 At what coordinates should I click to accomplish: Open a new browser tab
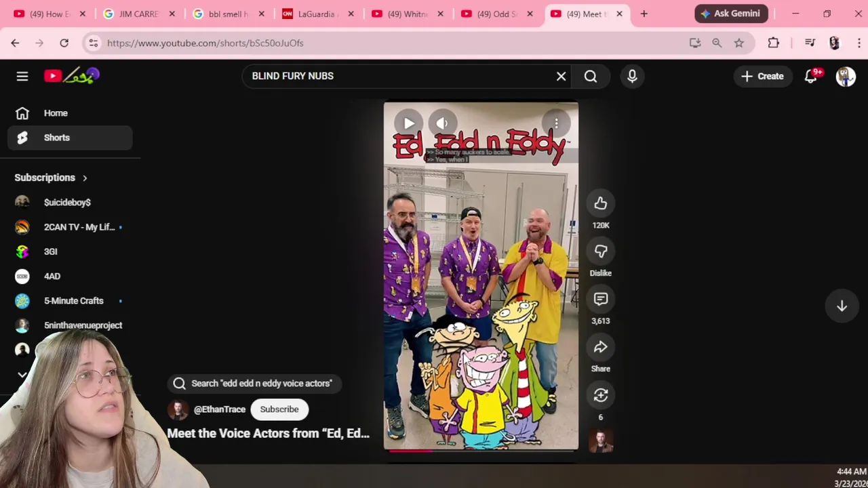(644, 14)
